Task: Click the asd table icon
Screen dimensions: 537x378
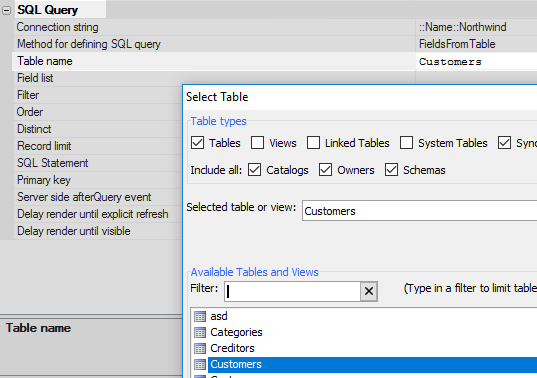Action: [x=200, y=316]
